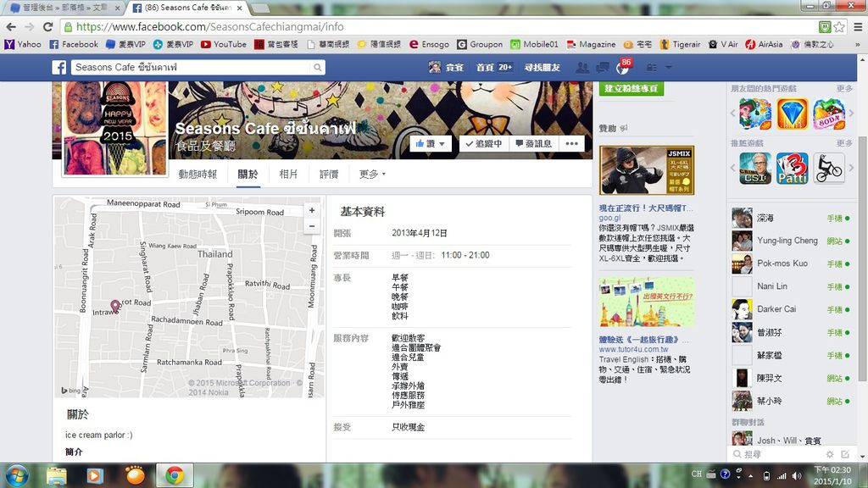
Task: Open the chat settings gear icon
Action: 829,454
